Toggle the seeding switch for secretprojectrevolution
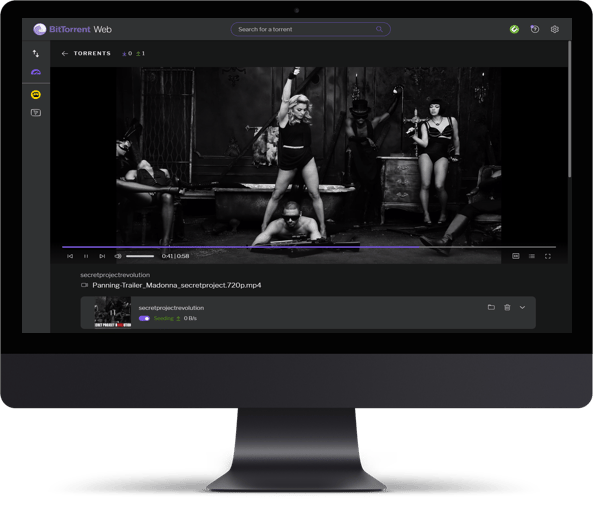This screenshot has height=506, width=593. click(x=144, y=318)
